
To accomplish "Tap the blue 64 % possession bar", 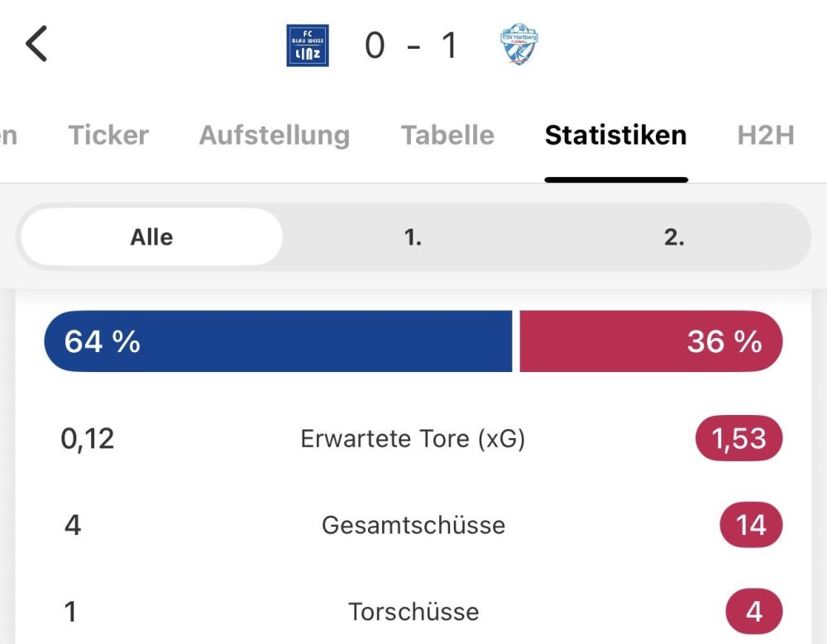I will [278, 341].
